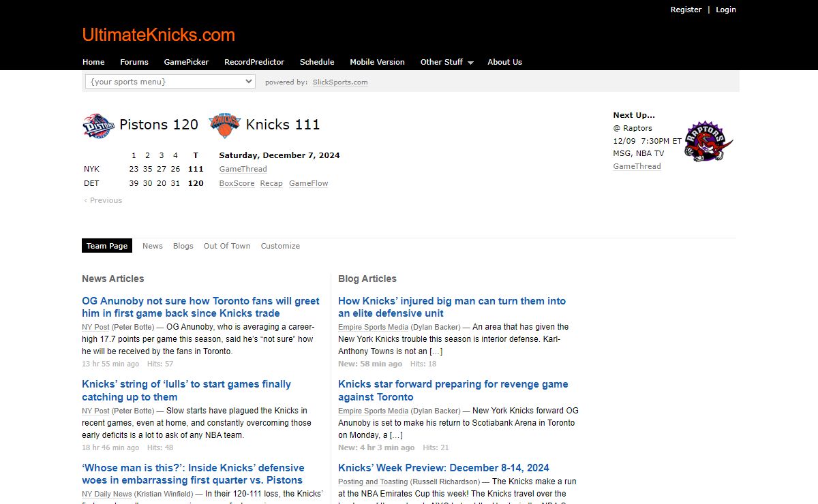Click NY Post source on 'lulls' article
Screen dimensions: 818x504
[95, 411]
